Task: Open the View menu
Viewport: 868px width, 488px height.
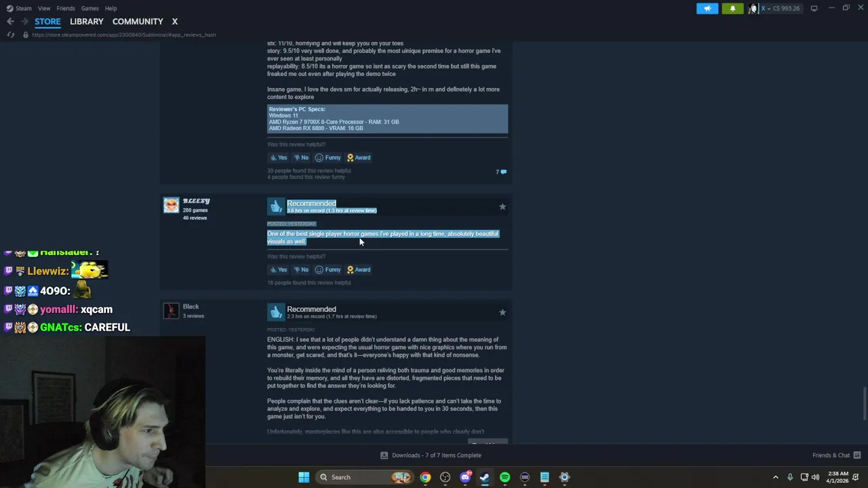Action: click(x=44, y=8)
